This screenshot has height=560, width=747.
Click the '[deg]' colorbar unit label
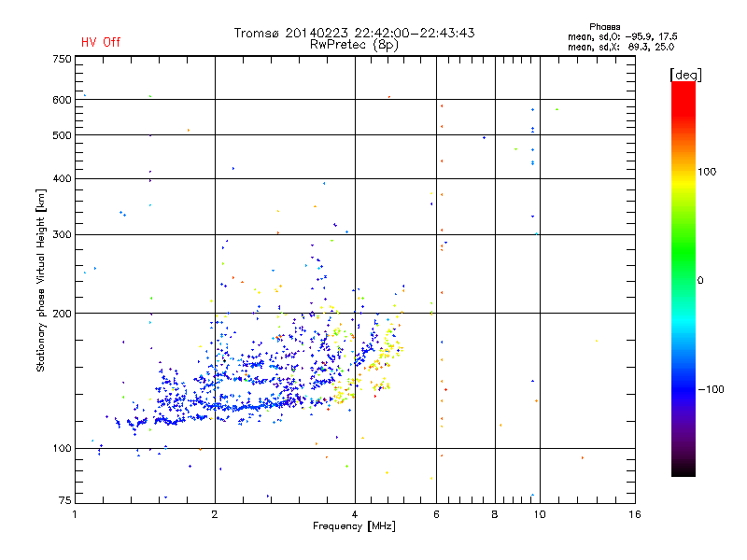pyautogui.click(x=685, y=75)
